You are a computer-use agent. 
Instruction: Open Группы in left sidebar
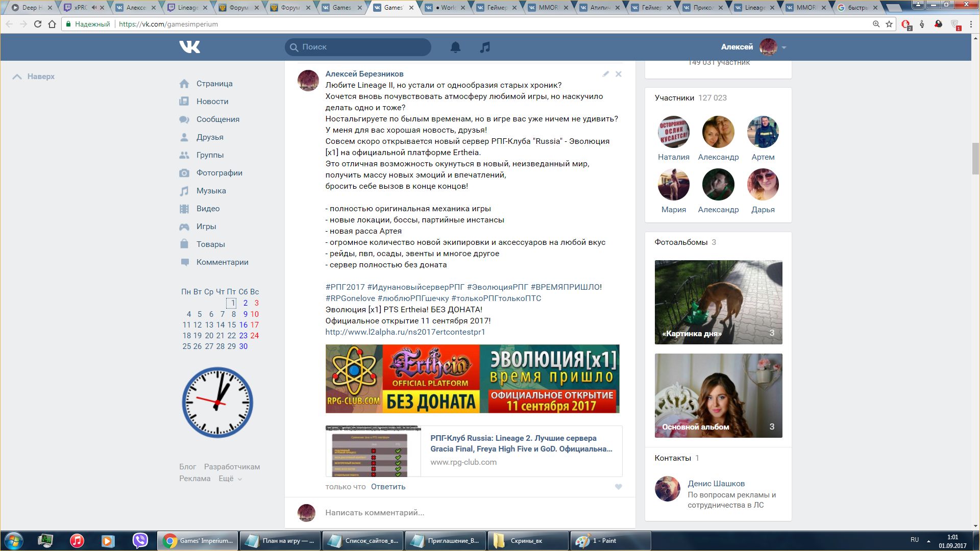210,155
